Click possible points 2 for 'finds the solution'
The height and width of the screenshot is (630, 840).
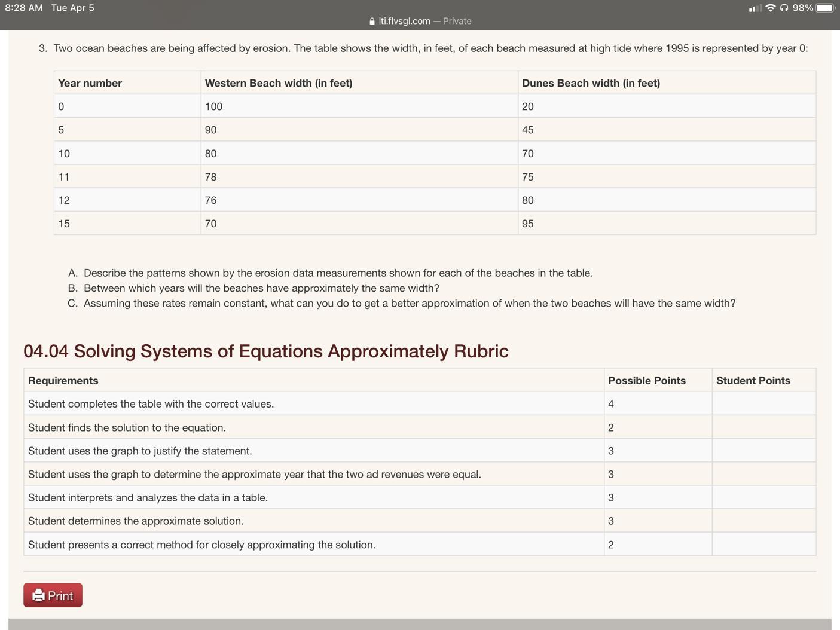coord(611,427)
